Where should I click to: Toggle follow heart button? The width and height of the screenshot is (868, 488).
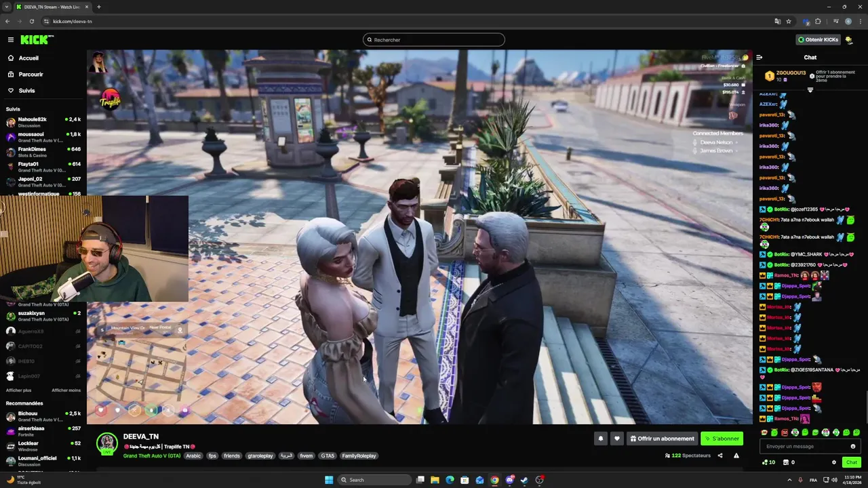(x=616, y=439)
